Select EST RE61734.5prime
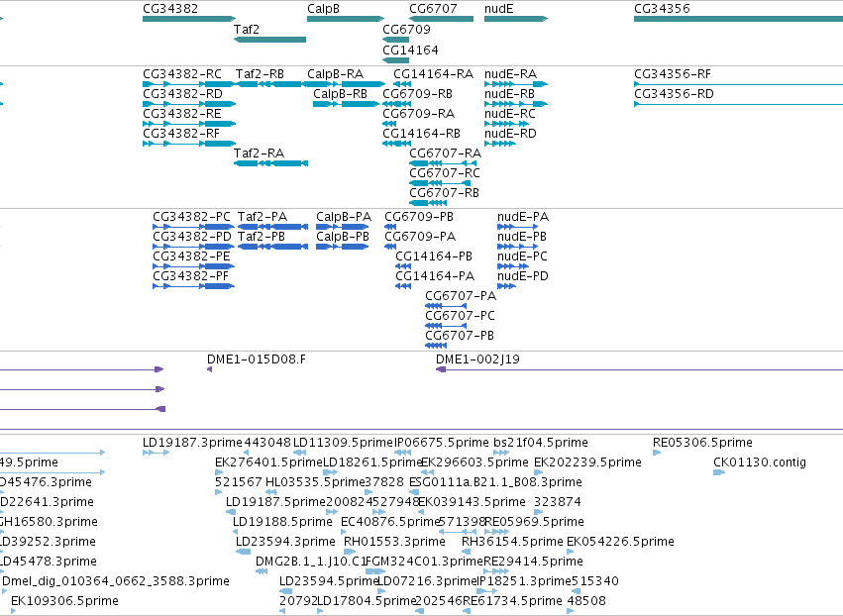This screenshot has width=843, height=616. tap(512, 602)
